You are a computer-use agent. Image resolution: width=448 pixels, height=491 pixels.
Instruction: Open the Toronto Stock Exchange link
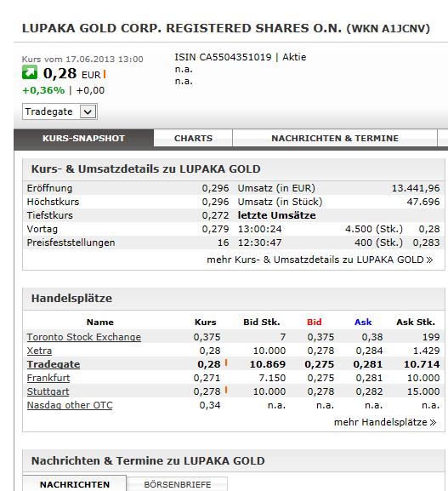84,337
